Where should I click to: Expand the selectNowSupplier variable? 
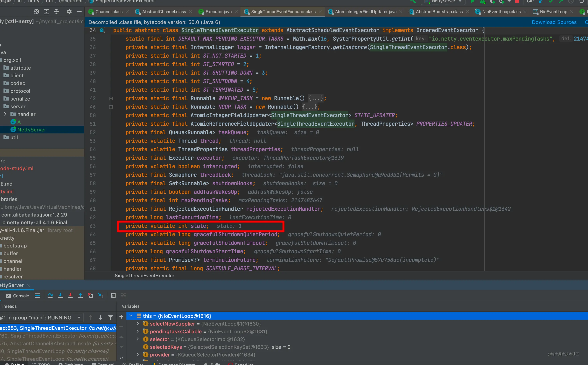pyautogui.click(x=138, y=323)
